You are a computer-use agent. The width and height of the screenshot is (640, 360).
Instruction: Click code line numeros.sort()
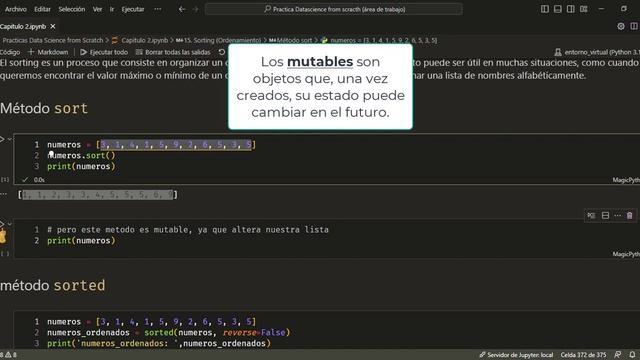pos(81,156)
